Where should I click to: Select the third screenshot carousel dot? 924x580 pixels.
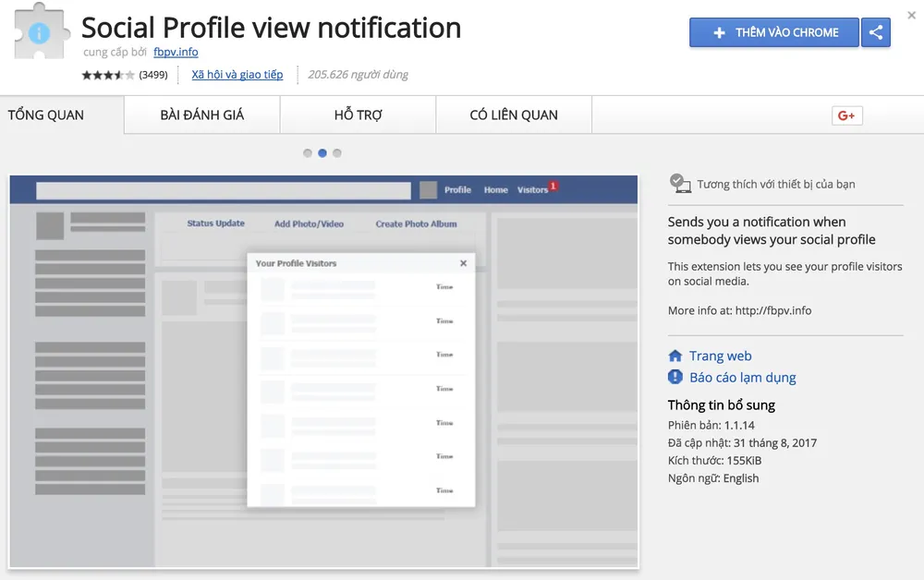[337, 153]
